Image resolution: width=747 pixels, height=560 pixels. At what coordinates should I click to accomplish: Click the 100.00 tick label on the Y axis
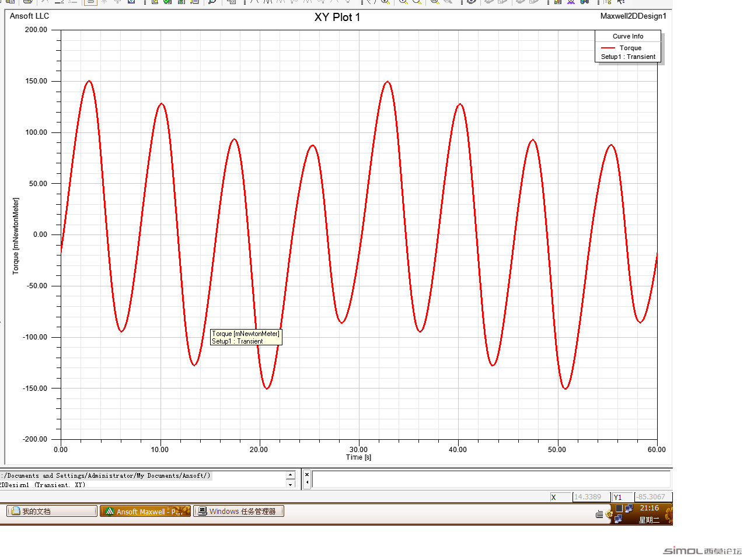pos(36,132)
